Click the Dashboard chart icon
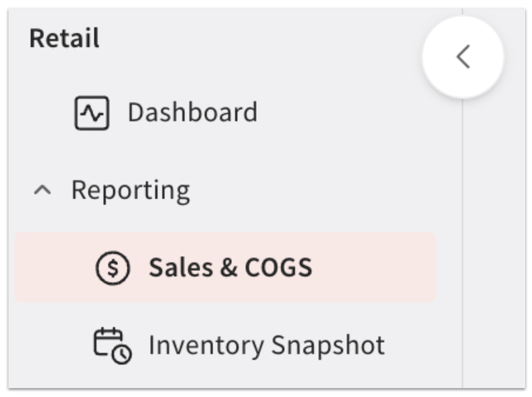Viewport: 532px width, 397px height. pyautogui.click(x=90, y=113)
